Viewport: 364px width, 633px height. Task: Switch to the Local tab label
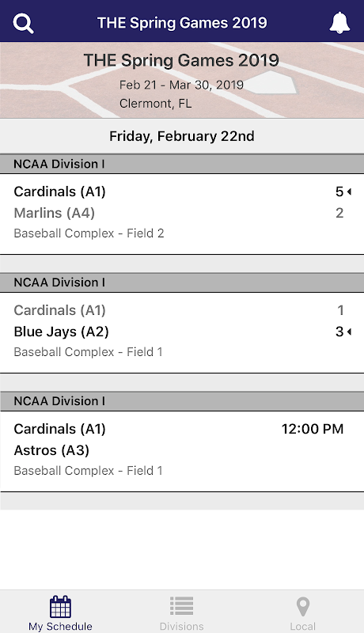pos(302,626)
